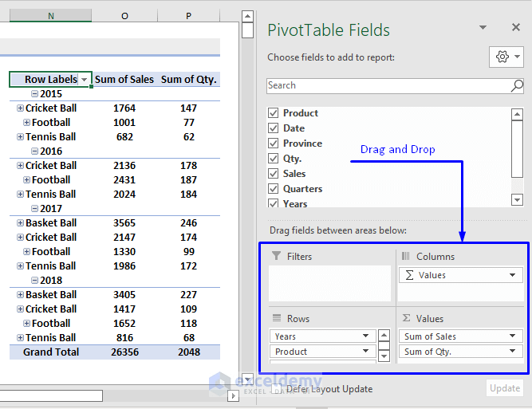
Task: Expand Football under 2018
Action: [27, 323]
